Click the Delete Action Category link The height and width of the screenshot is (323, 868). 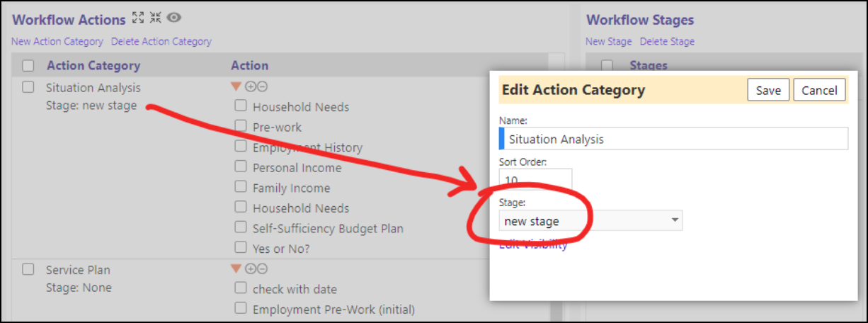pyautogui.click(x=161, y=42)
